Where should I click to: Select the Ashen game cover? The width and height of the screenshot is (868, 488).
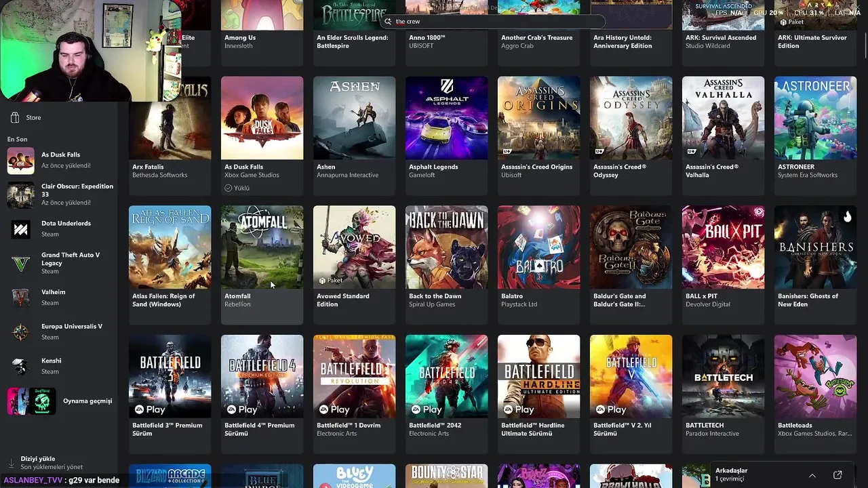(354, 118)
